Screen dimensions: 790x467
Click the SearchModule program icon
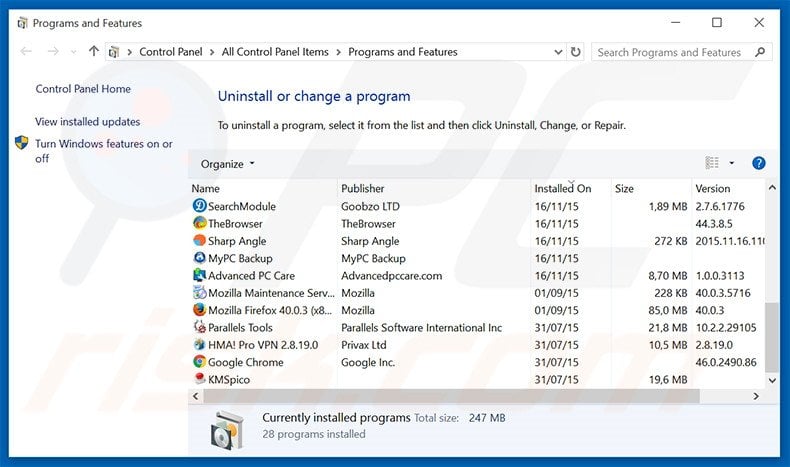[200, 206]
